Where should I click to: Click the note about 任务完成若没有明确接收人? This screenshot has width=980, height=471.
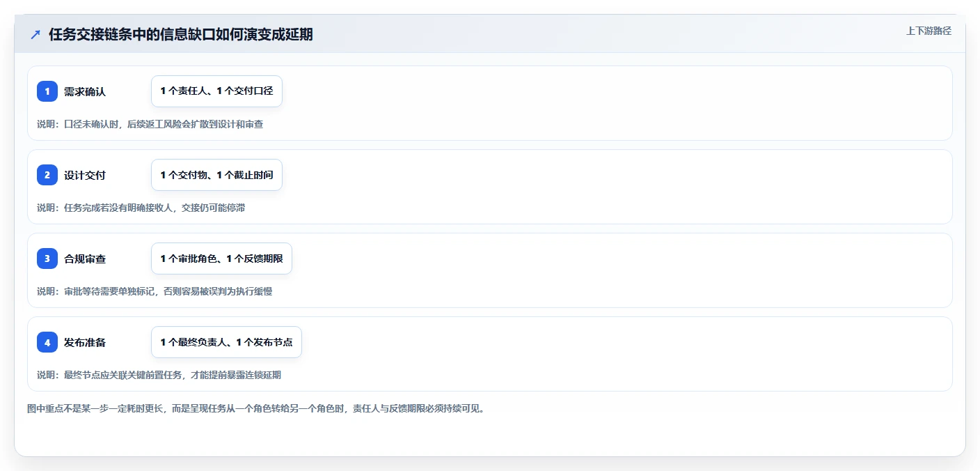click(x=141, y=208)
